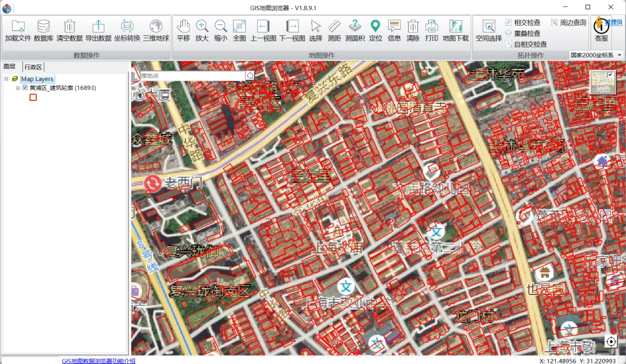Select the 缩小 zoom out tool

tap(220, 26)
